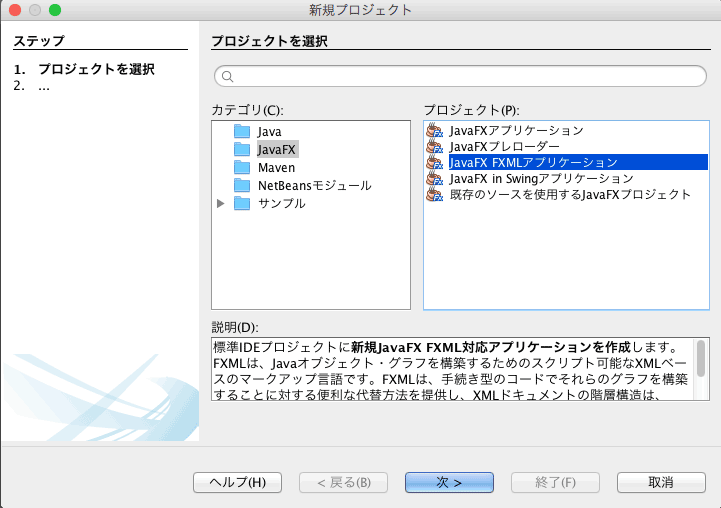Click the 説明 description text area
The width and height of the screenshot is (721, 508).
tap(453, 369)
